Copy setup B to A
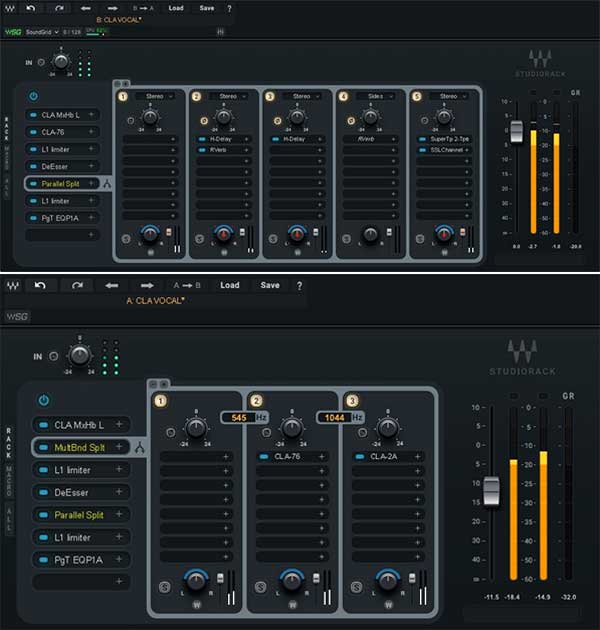Screen dimensions: 600x630 [143, 8]
